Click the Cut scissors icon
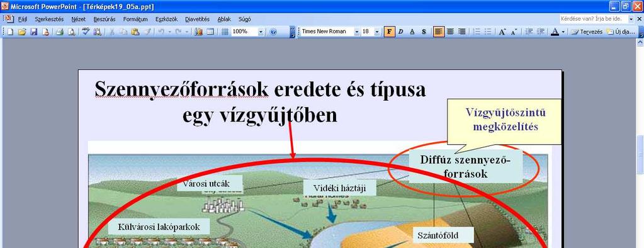Screen dimensions: 644x248 [x=111, y=31]
